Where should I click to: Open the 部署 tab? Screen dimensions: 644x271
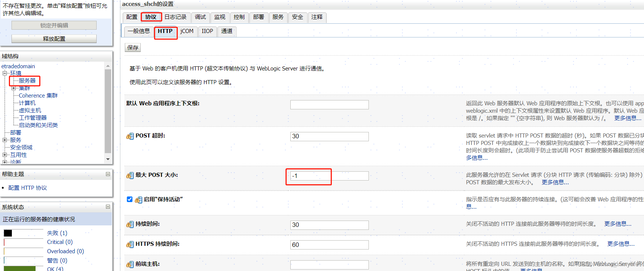point(258,17)
